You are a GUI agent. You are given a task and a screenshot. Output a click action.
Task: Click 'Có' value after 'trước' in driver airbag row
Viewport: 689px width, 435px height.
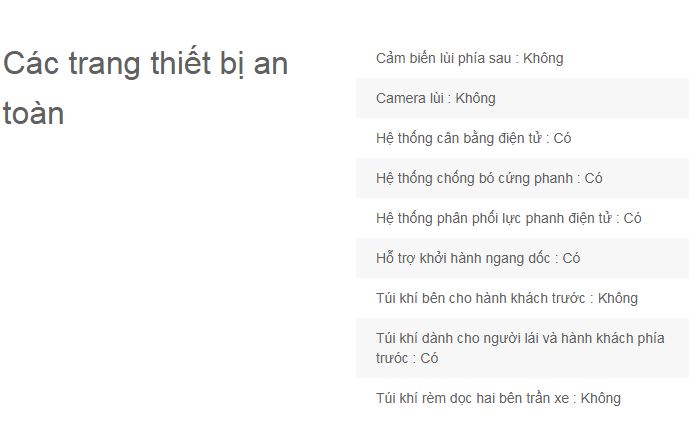tap(429, 358)
